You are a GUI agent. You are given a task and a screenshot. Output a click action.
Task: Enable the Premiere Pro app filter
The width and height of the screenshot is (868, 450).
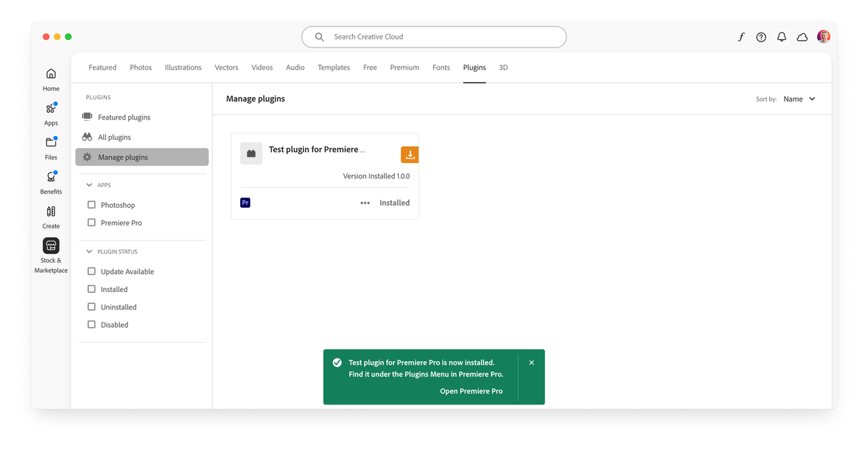[92, 222]
